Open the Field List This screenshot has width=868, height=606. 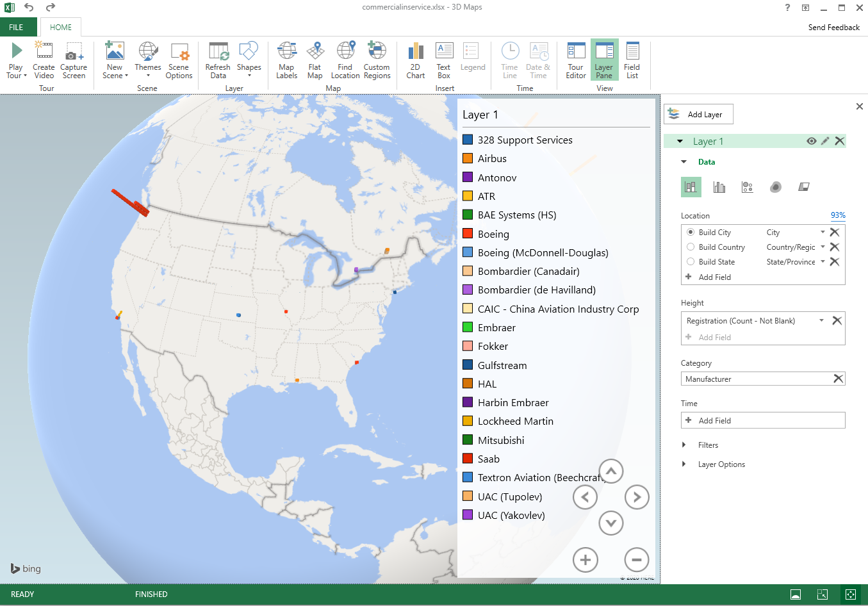pyautogui.click(x=632, y=60)
